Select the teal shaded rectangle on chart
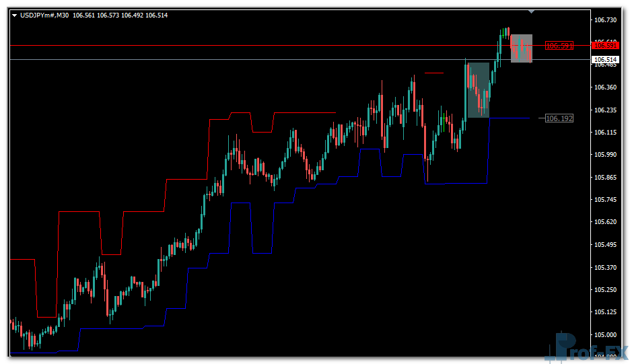The height and width of the screenshot is (364, 630). coord(477,90)
